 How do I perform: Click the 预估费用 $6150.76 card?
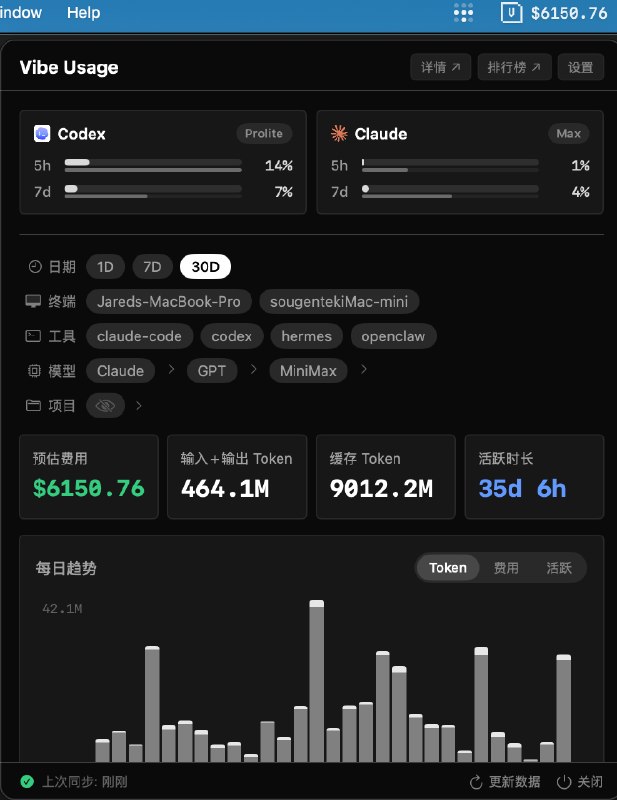89,477
